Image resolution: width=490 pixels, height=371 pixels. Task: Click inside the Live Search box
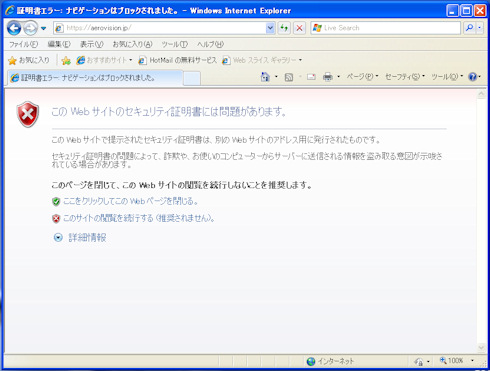point(385,28)
